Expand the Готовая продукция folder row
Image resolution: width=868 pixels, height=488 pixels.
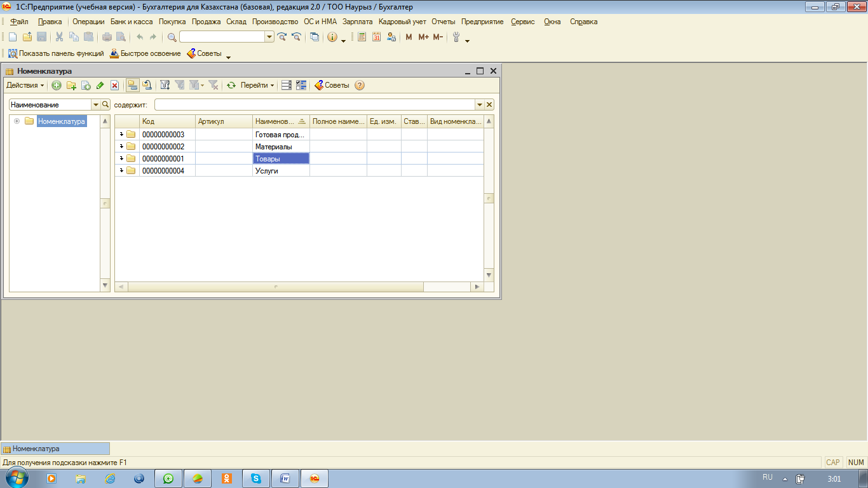tap(122, 134)
